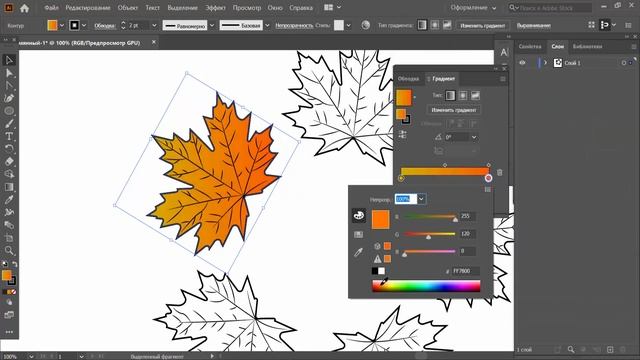Switch to the Обводка tab
Screen dimensions: 640x360
click(408, 79)
